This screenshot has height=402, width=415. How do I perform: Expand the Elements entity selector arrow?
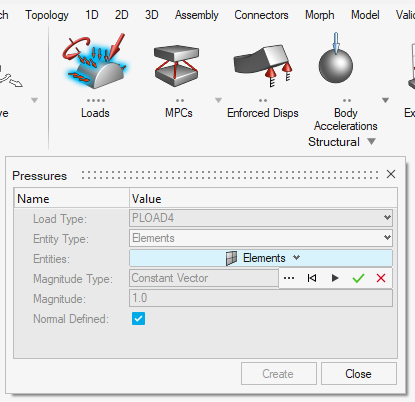click(297, 258)
